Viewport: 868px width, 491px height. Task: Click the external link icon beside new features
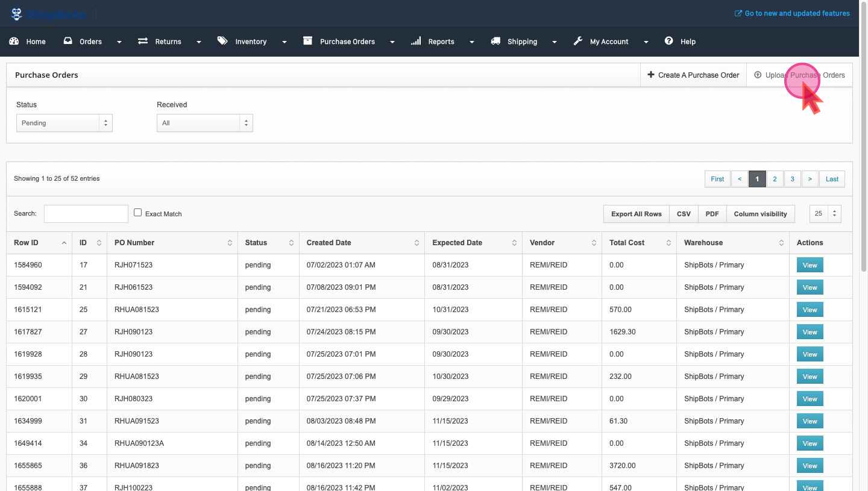[738, 13]
